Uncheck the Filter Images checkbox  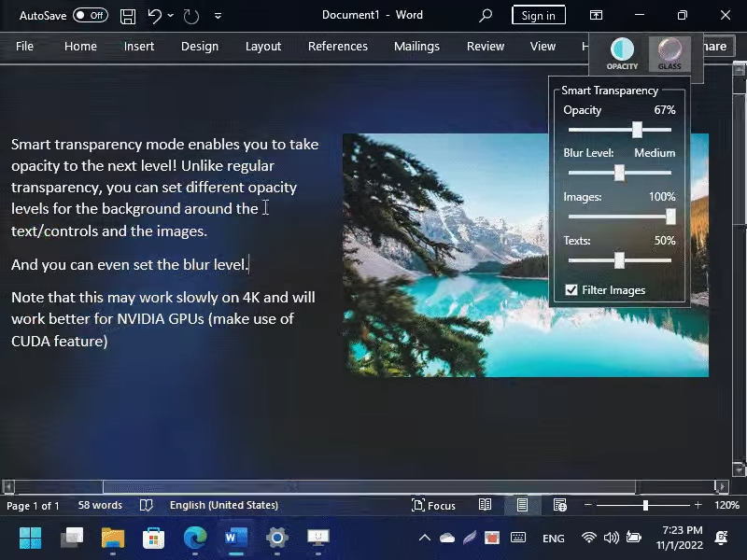[571, 290]
